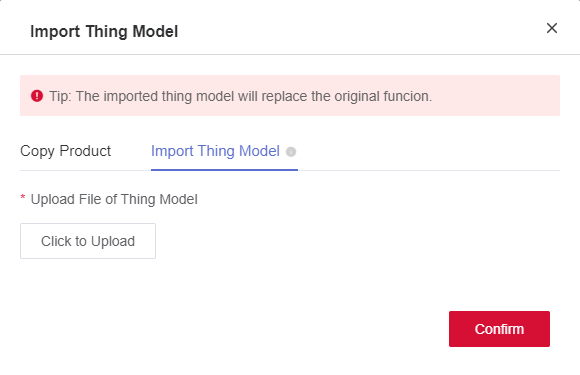Click the Upload File of Thing Model label
The height and width of the screenshot is (375, 580).
pyautogui.click(x=114, y=199)
